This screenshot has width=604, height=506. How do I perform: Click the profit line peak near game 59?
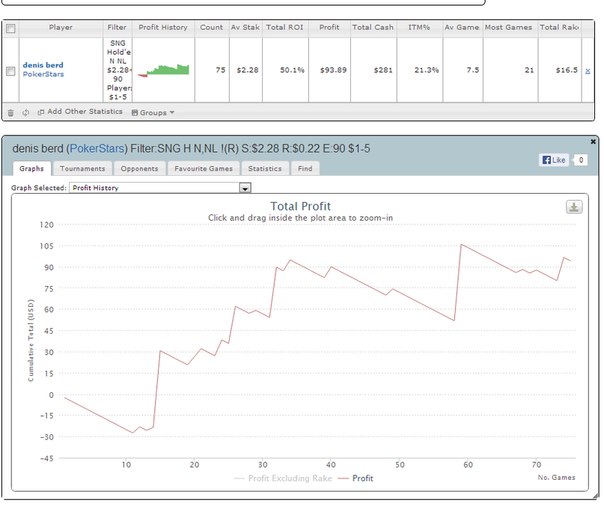click(461, 244)
